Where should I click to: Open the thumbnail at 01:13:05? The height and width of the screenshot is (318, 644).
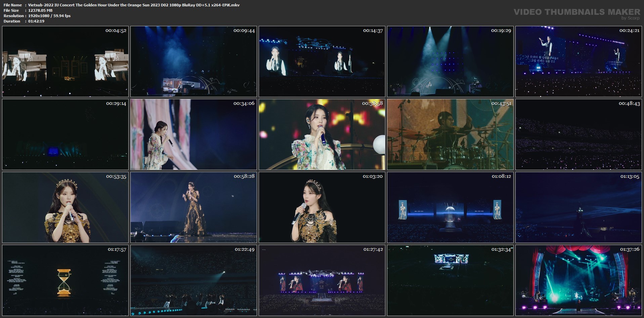pos(578,207)
